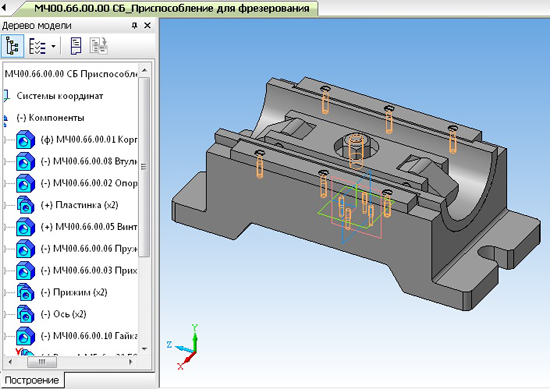The width and height of the screenshot is (550, 389).
Task: Pin the Дерево модели panel
Action: point(134,25)
